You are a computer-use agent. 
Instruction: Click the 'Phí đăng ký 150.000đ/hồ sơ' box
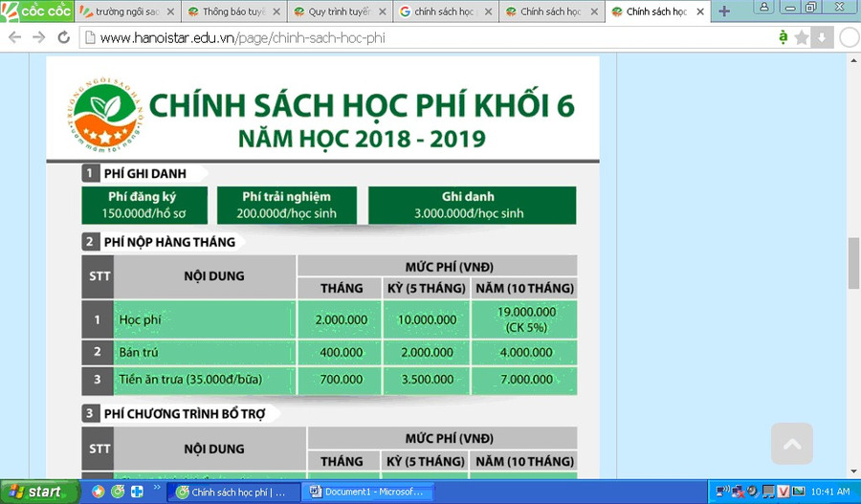(x=144, y=206)
